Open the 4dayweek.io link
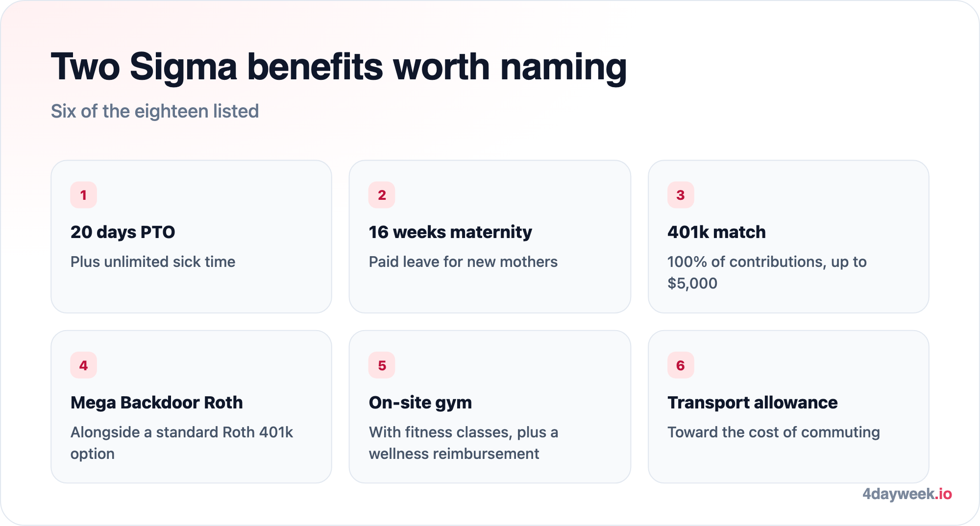Screen dimensions: 980x526 (x=907, y=494)
